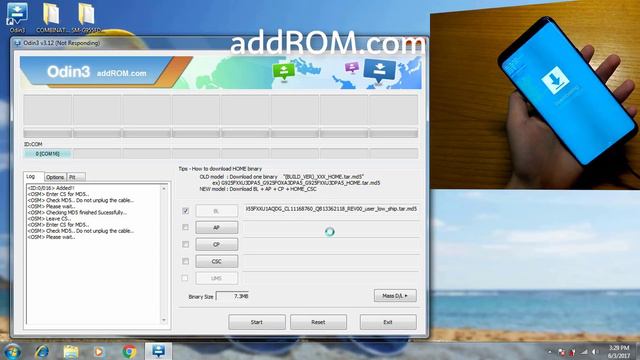Toggle the BL checkbox
The height and width of the screenshot is (360, 640).
click(185, 211)
